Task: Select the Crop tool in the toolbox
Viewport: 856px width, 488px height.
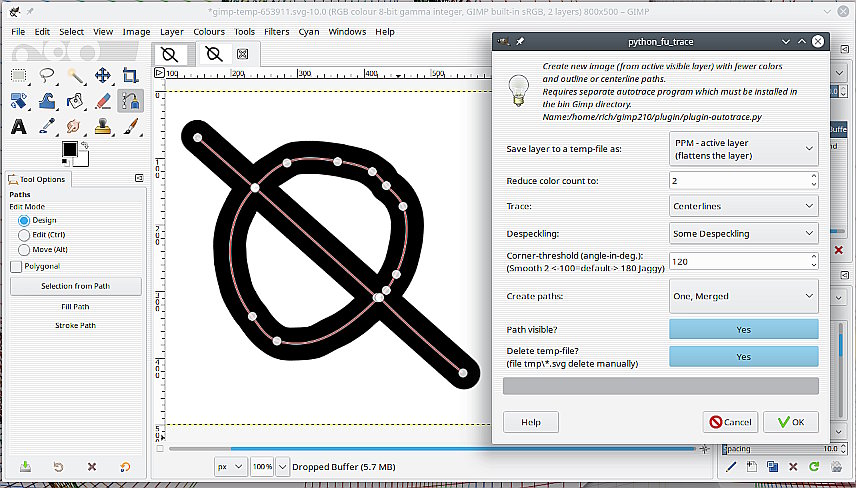Action: coord(130,75)
